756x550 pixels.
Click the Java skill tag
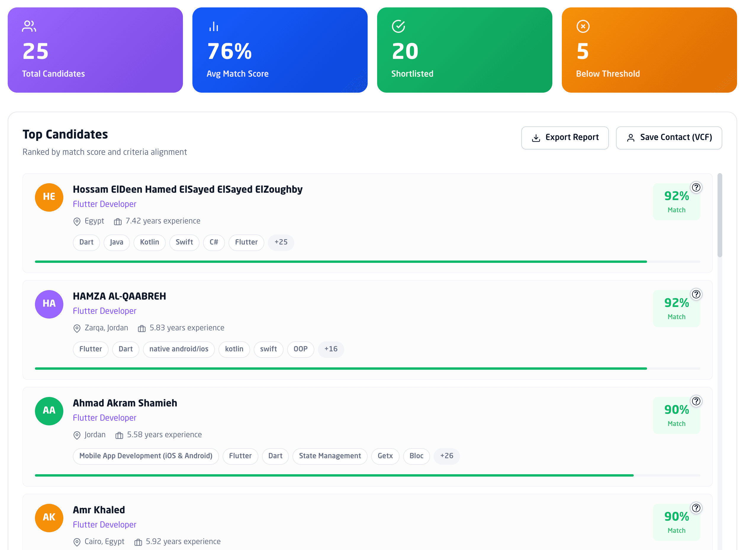coord(116,242)
